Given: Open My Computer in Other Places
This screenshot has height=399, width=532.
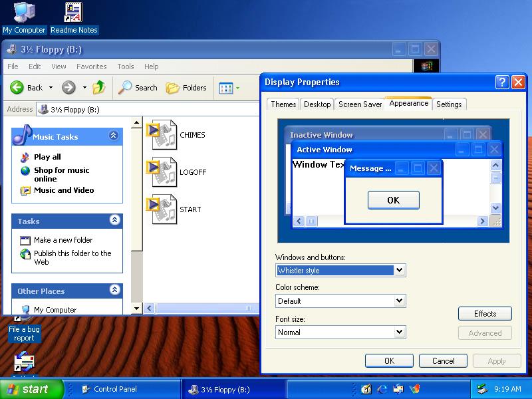Looking at the screenshot, I should pyautogui.click(x=55, y=310).
